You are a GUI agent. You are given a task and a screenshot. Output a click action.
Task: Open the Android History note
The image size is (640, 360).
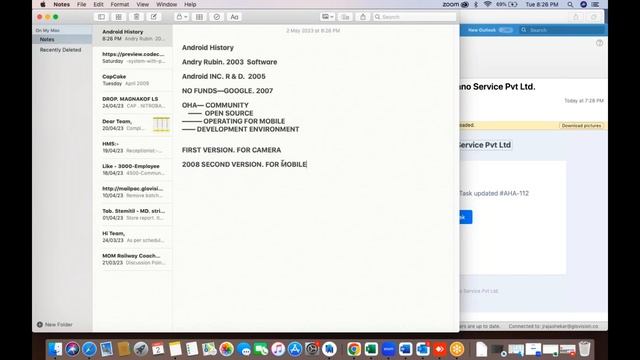[x=133, y=35]
